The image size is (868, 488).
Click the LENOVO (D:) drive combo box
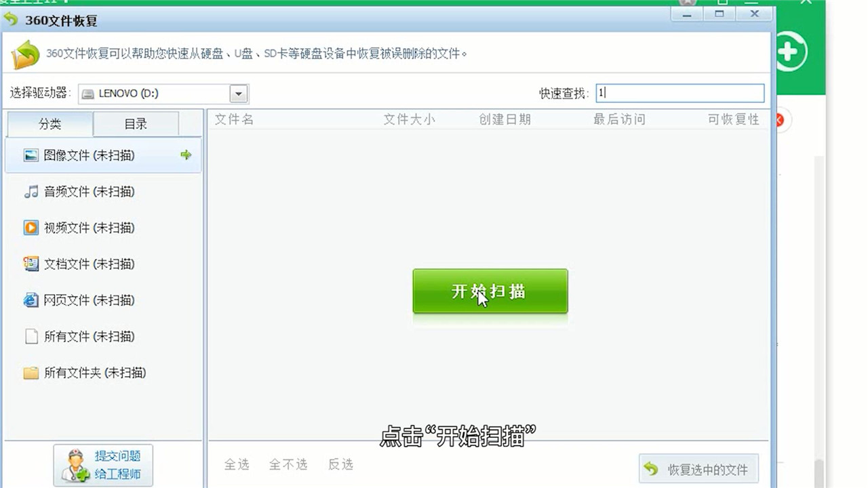(x=155, y=94)
